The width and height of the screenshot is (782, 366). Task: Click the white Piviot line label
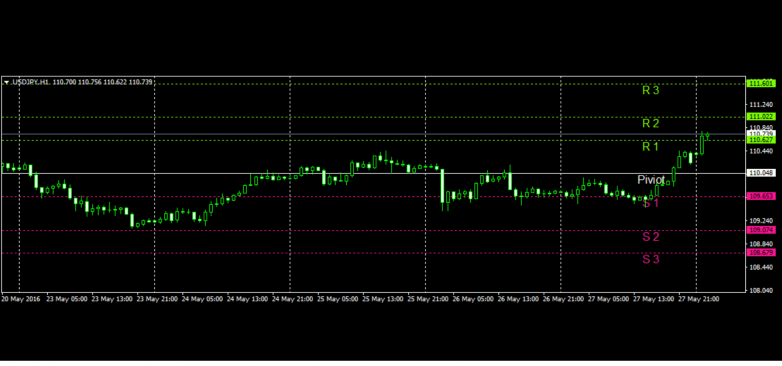pyautogui.click(x=651, y=180)
